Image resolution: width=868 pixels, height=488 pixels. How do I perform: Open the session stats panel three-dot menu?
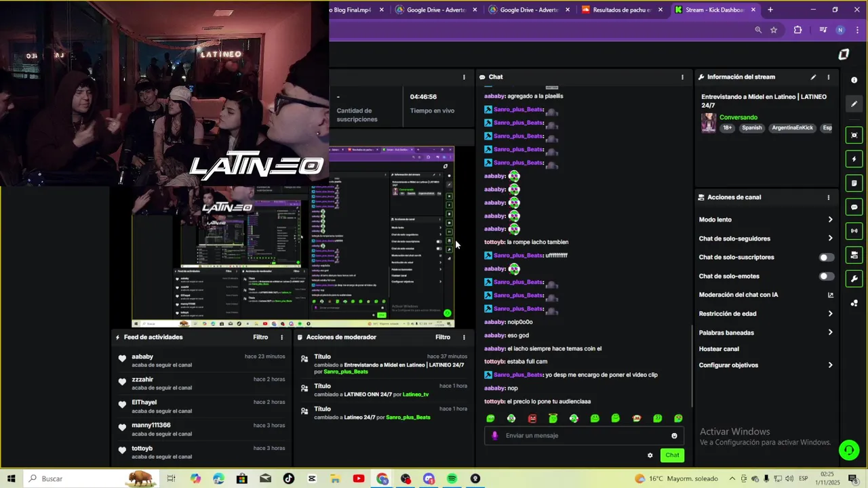pos(464,77)
